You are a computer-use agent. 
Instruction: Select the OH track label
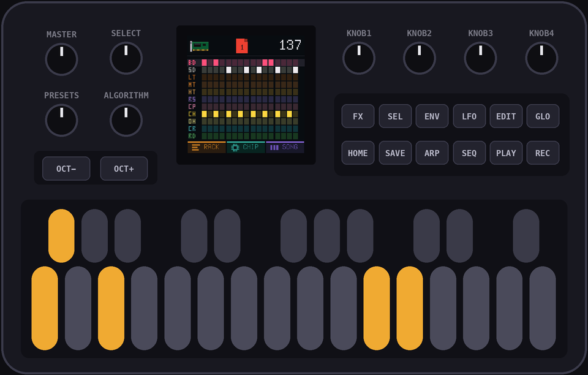192,121
